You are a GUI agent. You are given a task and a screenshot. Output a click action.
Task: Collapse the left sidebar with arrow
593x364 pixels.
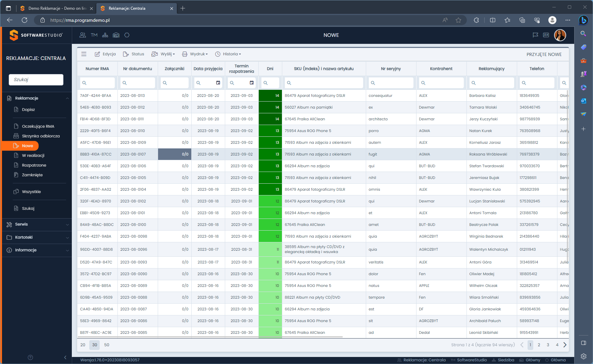[65, 357]
